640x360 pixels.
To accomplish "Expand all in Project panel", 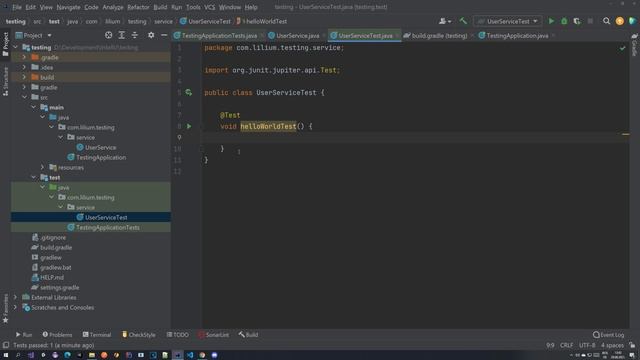I will point(122,36).
